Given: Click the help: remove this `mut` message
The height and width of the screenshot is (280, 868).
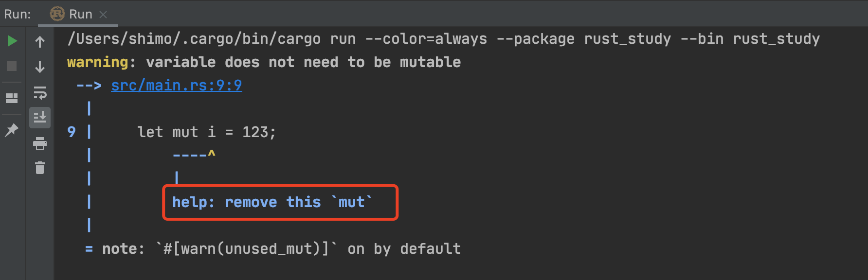Looking at the screenshot, I should (x=272, y=202).
